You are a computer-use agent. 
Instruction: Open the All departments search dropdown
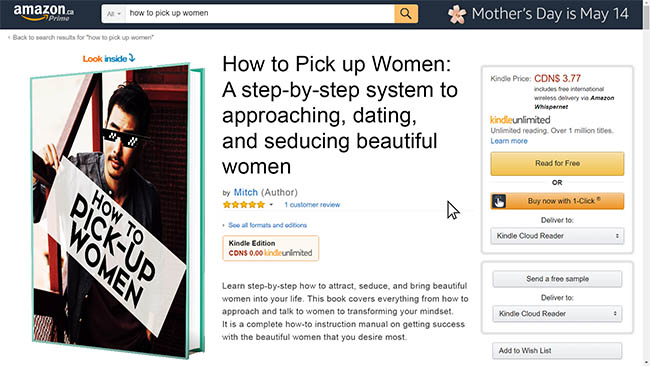coord(113,14)
